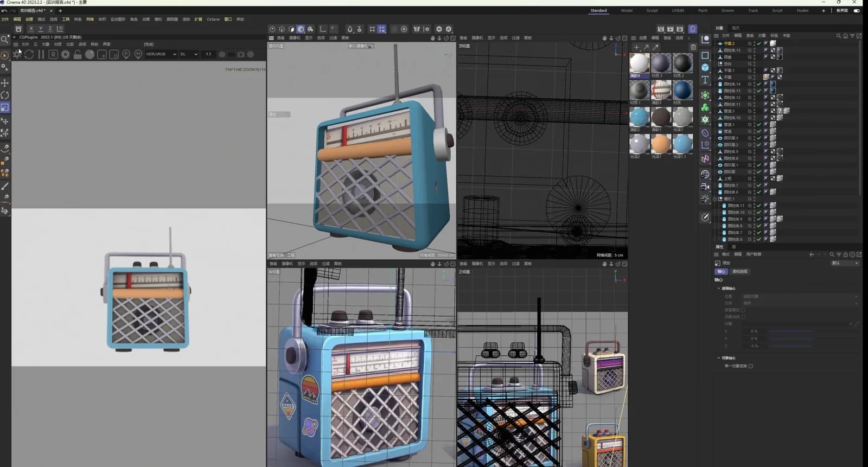The image size is (868, 467).
Task: Click the search icon in object manager
Action: click(x=839, y=36)
